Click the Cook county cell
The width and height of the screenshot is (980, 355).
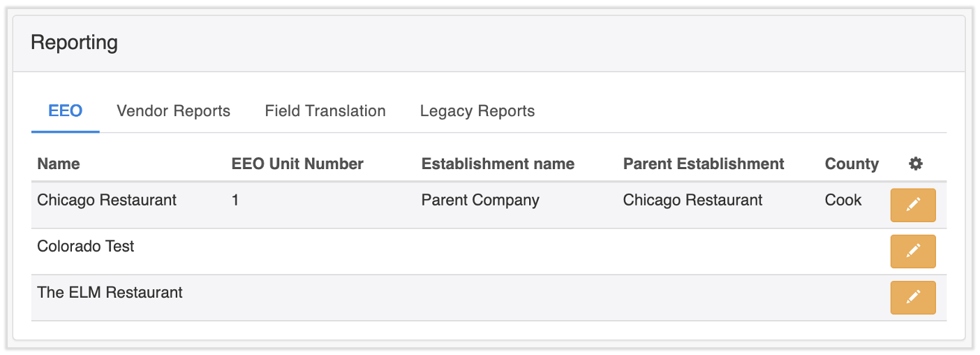click(x=843, y=201)
